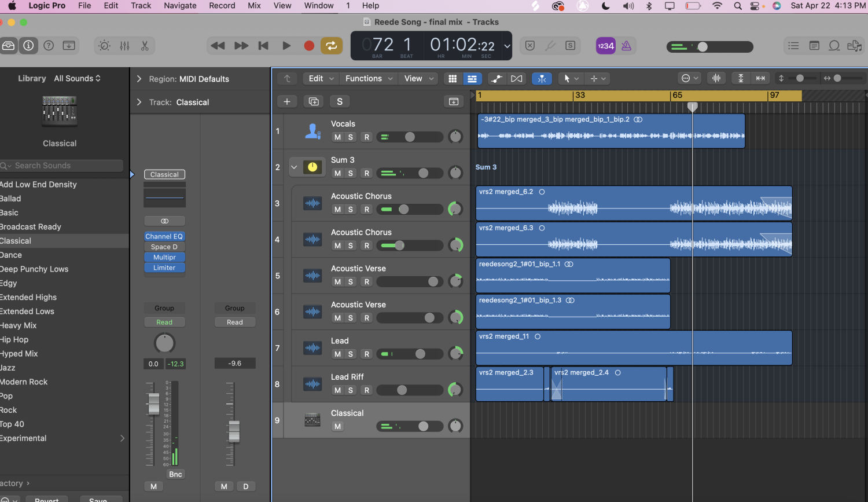868x502 pixels.
Task: Click the Bnc bounce button
Action: coord(175,474)
